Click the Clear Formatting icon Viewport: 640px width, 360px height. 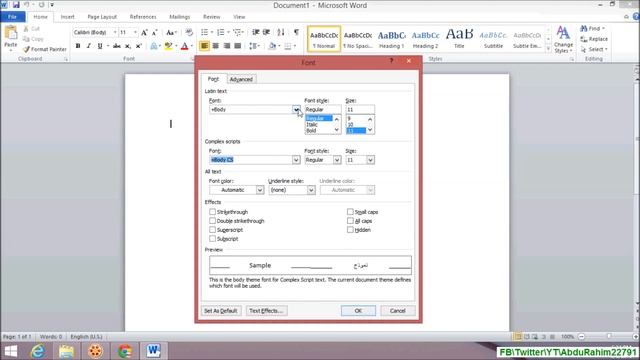[189, 33]
